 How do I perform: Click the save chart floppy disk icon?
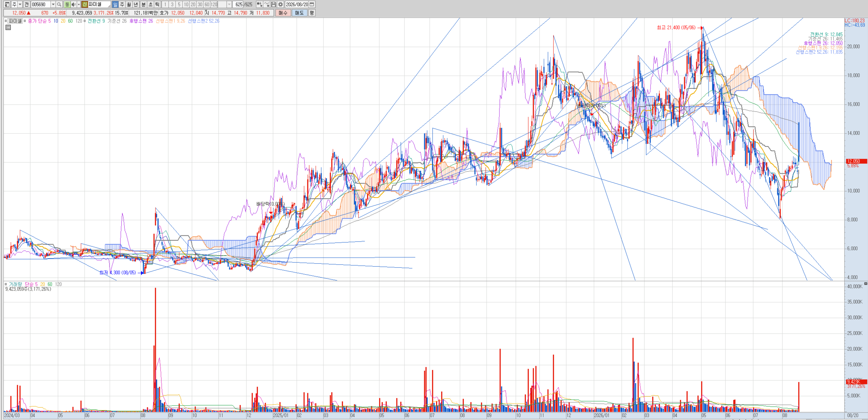273,4
